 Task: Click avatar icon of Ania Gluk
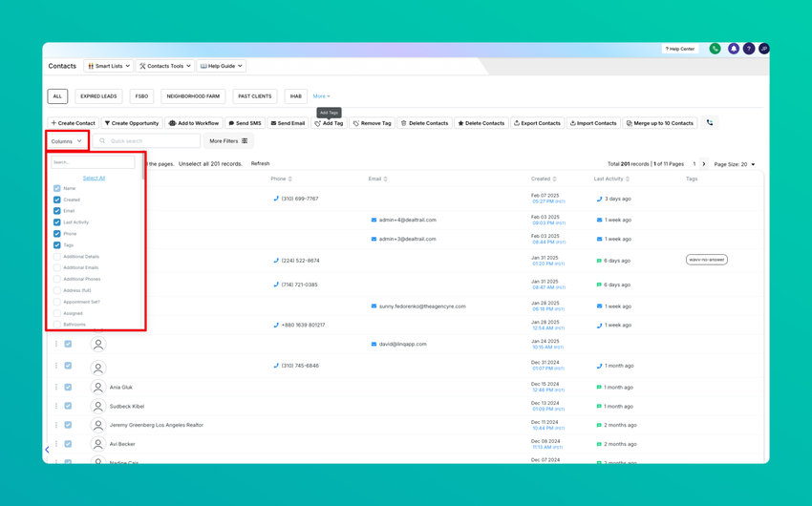pos(97,387)
